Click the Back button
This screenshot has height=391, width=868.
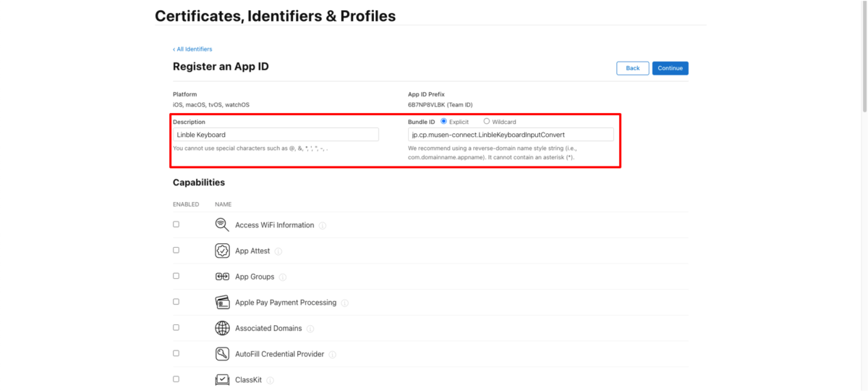tap(633, 68)
